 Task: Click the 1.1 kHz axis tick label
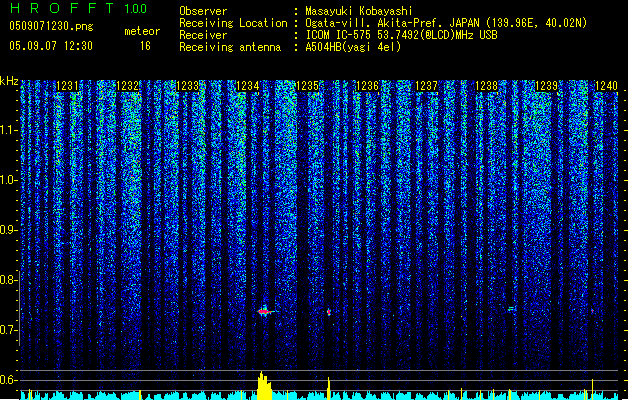[8, 130]
